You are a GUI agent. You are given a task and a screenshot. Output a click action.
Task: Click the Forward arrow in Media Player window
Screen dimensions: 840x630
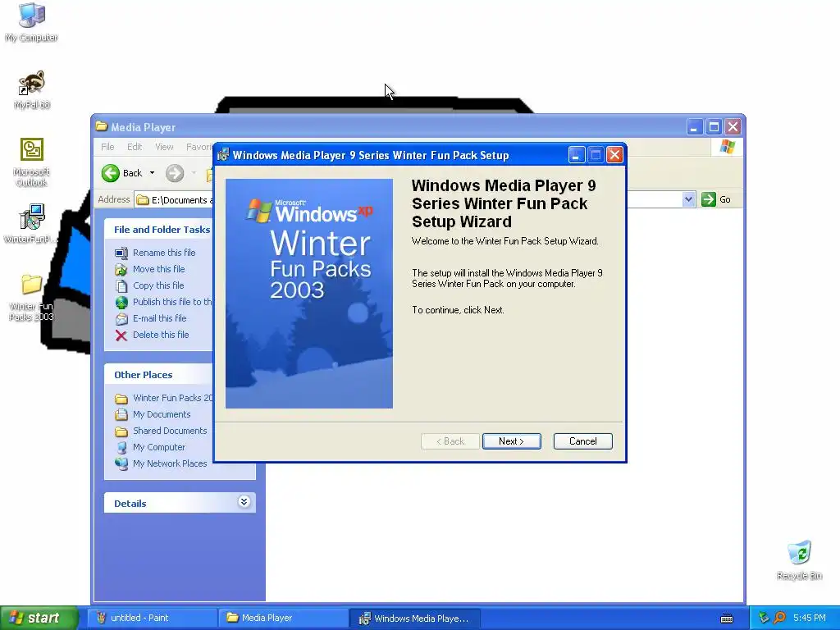175,173
